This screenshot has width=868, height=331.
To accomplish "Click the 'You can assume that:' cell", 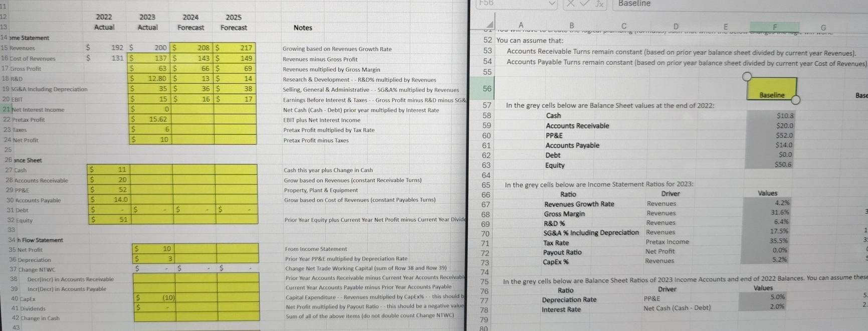I will pyautogui.click(x=529, y=41).
